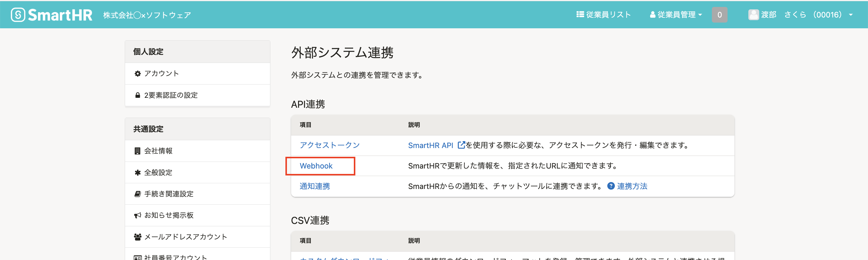Open お知らせ掲示板
868x260 pixels.
tap(197, 215)
